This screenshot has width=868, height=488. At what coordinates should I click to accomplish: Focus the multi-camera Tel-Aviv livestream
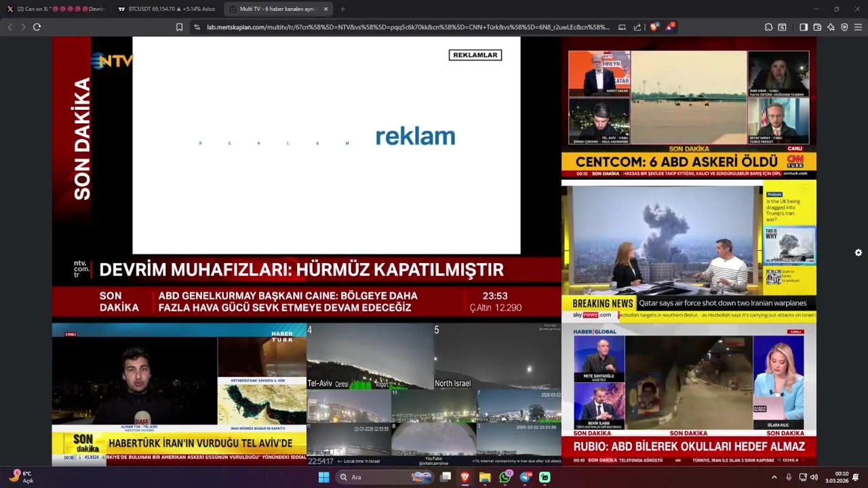coord(434,394)
